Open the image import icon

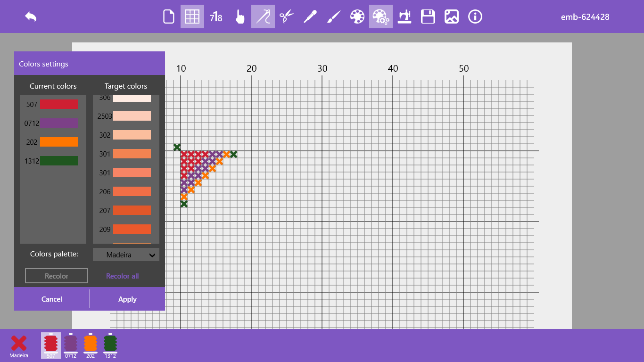pos(451,17)
